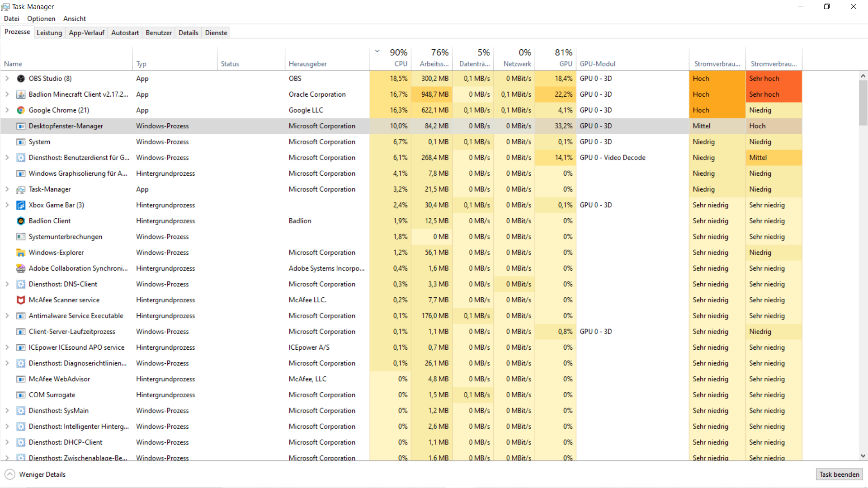The image size is (868, 488).
Task: Click the Google Chrome process icon
Action: [21, 110]
